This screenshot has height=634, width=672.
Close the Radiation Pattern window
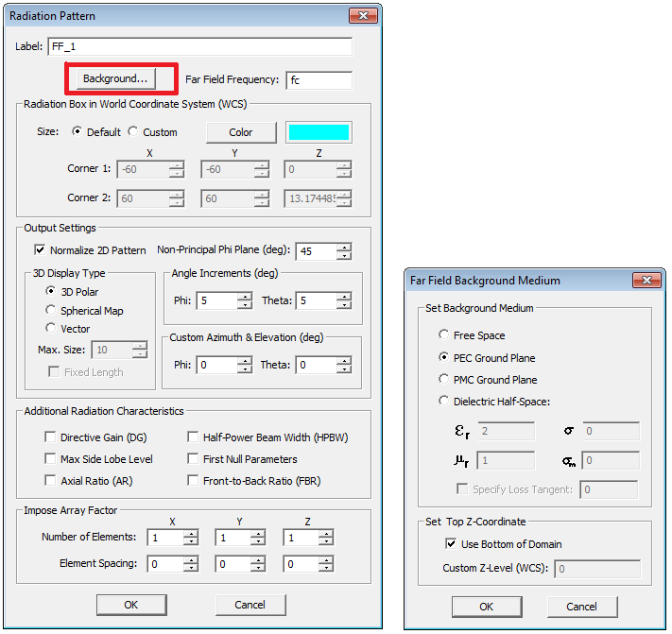364,16
